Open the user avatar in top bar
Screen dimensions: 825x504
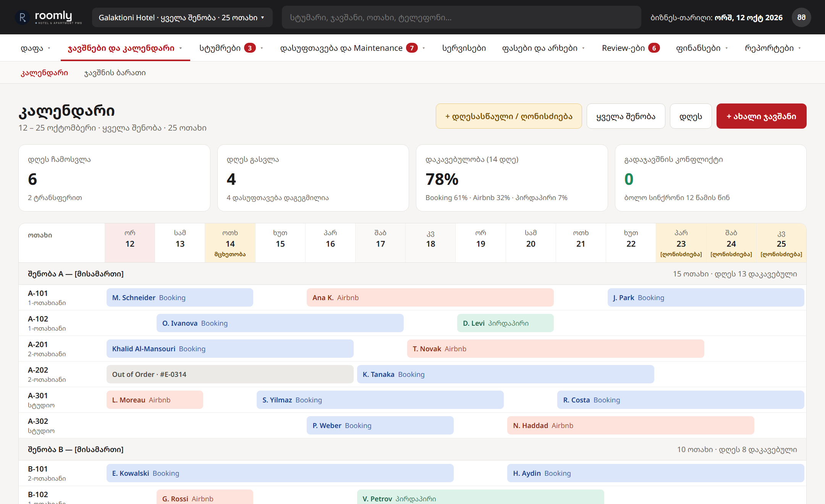click(x=801, y=17)
